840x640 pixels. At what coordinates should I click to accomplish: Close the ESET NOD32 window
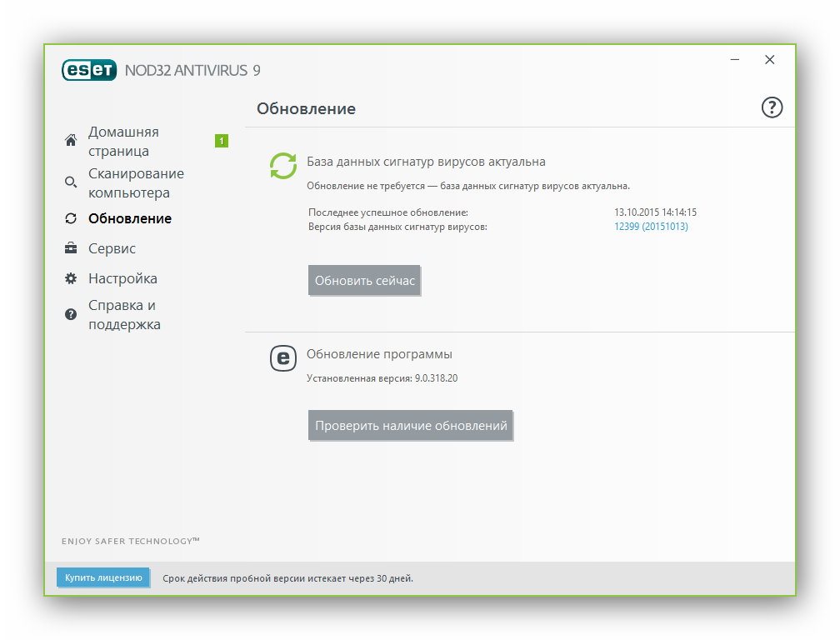769,59
